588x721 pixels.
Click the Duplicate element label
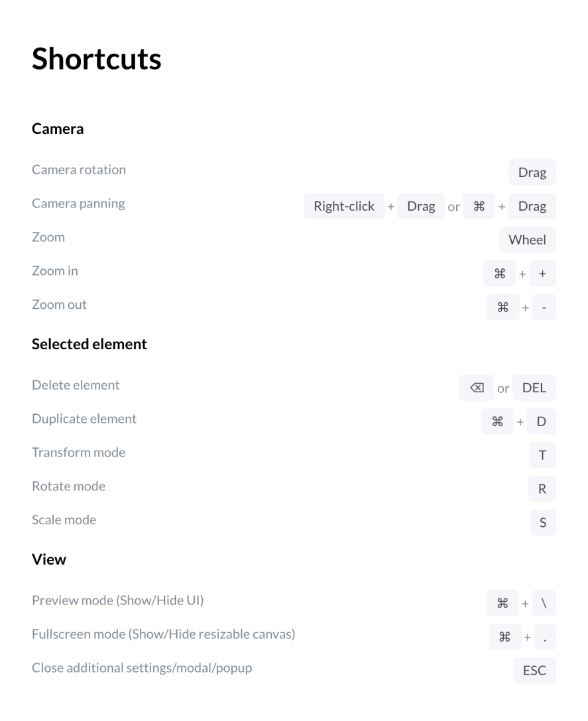(84, 418)
